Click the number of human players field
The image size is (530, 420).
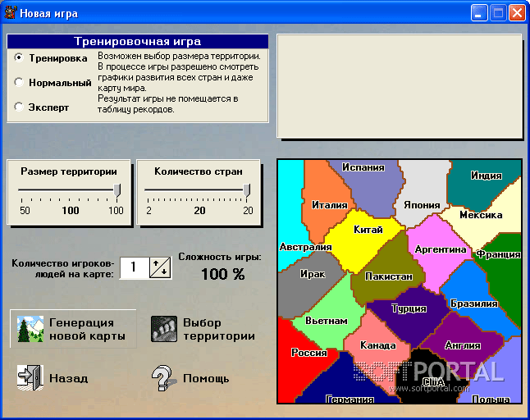tap(135, 267)
